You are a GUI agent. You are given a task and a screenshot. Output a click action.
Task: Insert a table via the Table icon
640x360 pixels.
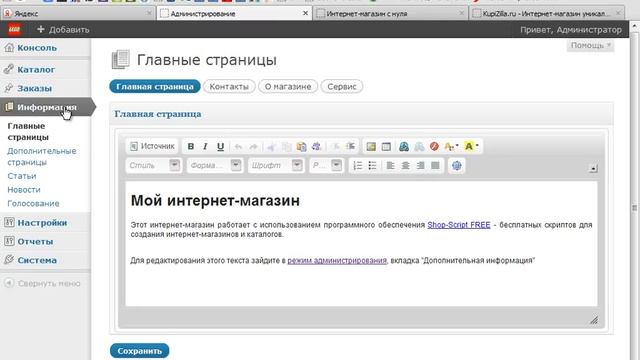386,147
